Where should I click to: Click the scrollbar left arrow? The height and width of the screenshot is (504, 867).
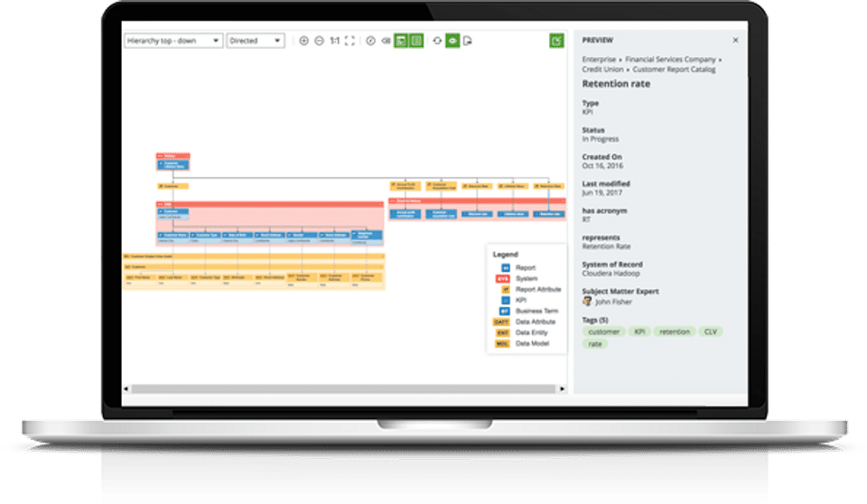126,389
